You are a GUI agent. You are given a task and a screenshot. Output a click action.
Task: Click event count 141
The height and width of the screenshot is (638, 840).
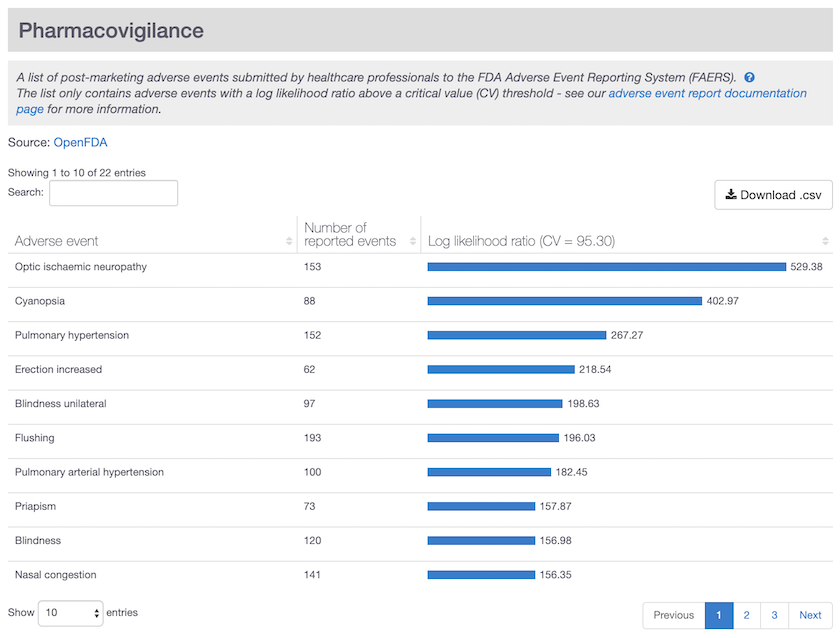312,575
